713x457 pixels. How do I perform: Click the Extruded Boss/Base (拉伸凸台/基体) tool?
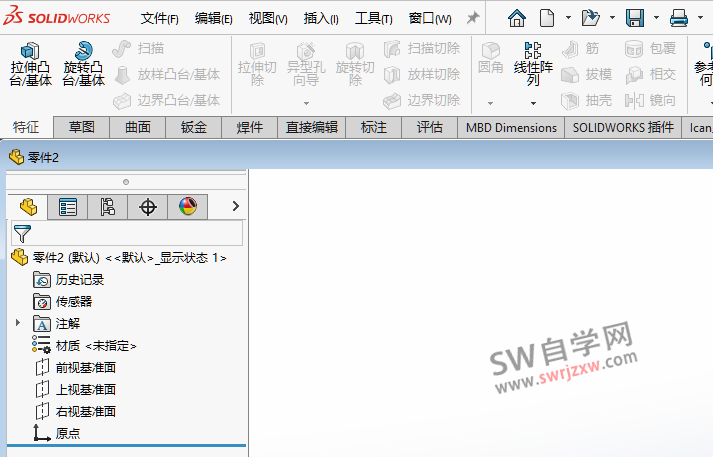[30, 64]
